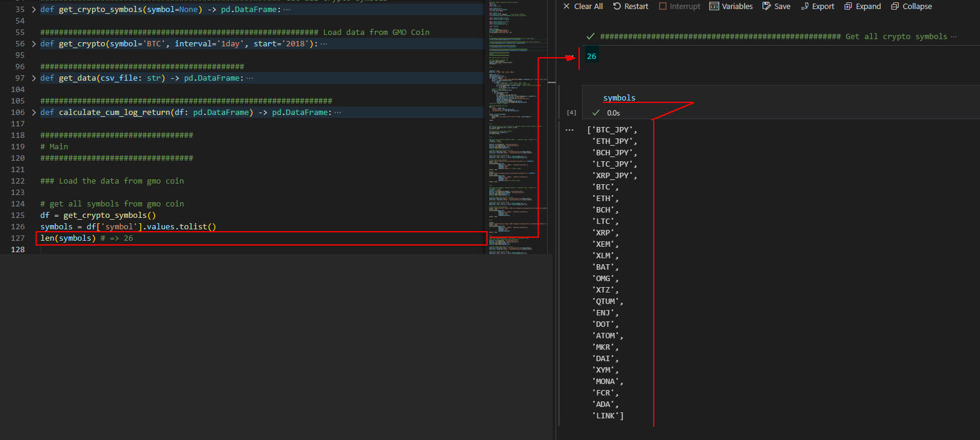The width and height of the screenshot is (980, 440).
Task: Click the Clear All X icon
Action: (566, 6)
